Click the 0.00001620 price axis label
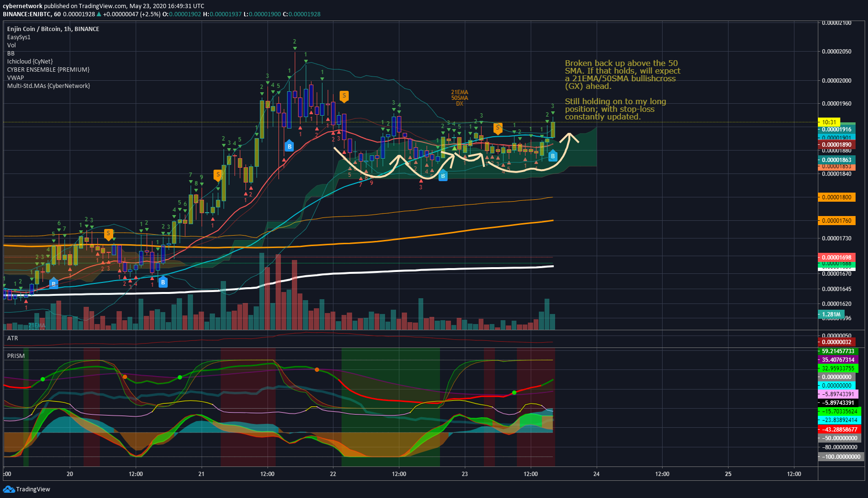868x498 pixels. click(836, 304)
